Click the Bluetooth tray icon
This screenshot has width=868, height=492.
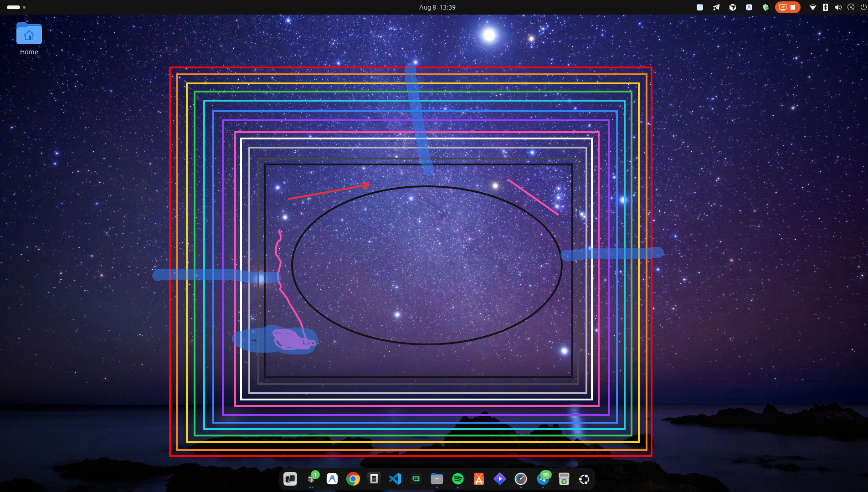click(x=825, y=7)
